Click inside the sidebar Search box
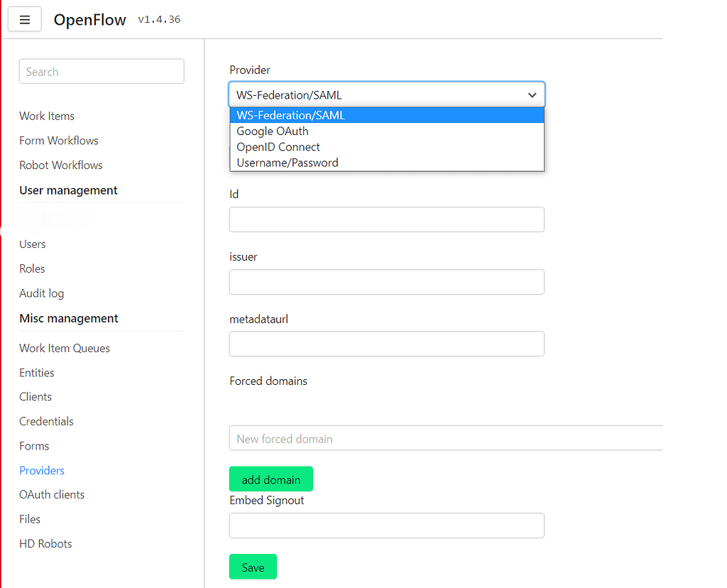727x588 pixels. click(x=101, y=71)
